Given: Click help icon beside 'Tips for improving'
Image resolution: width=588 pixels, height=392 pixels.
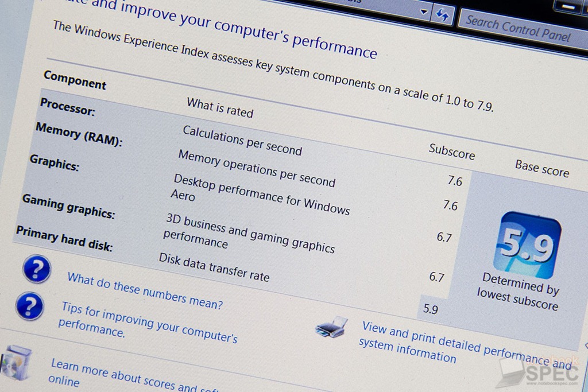Looking at the screenshot, I should point(29,306).
